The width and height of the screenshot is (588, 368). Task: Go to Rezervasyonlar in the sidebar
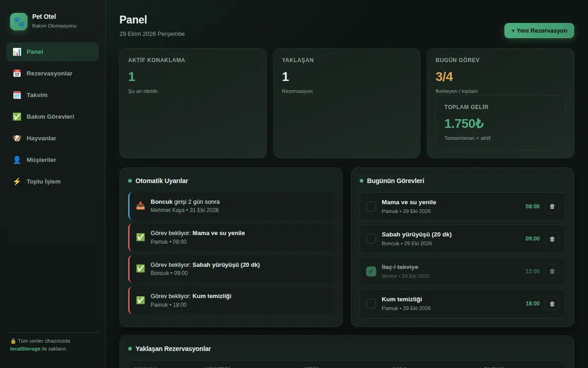(52, 74)
